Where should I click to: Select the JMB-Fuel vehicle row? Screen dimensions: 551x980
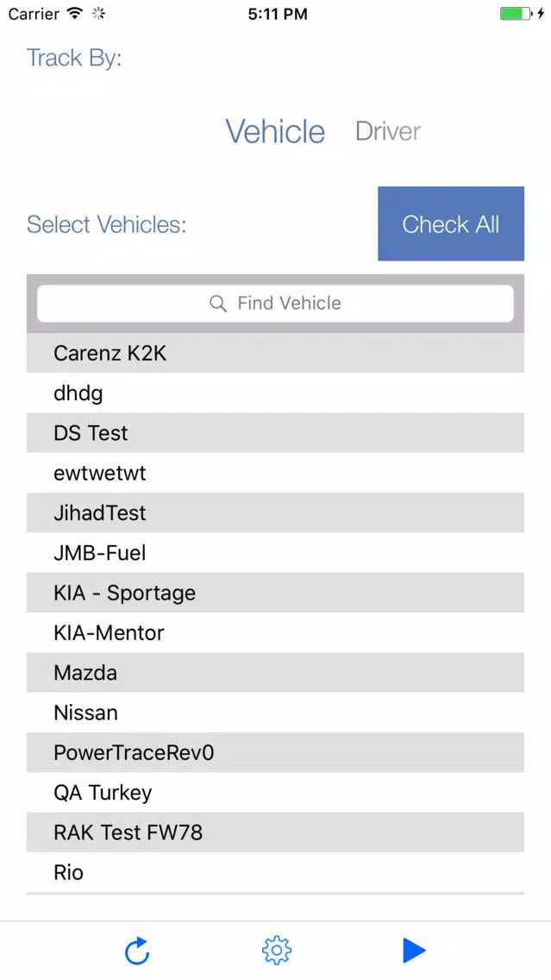point(276,552)
